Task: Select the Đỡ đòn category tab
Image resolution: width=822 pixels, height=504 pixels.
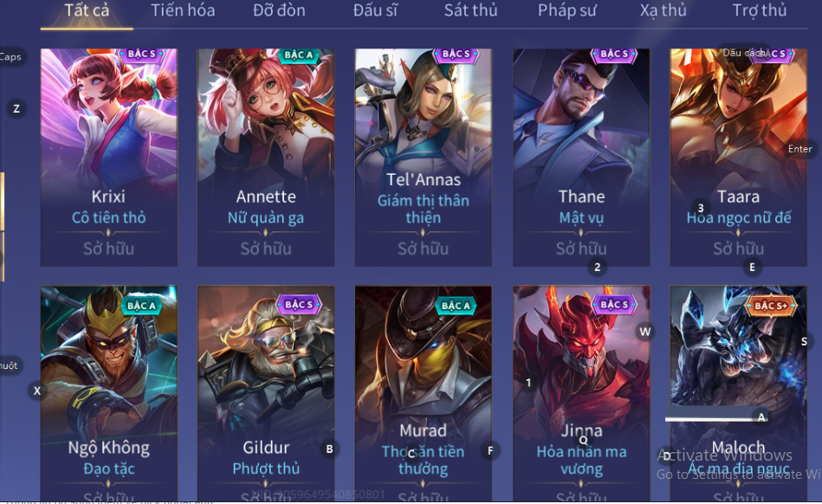Action: click(x=279, y=10)
